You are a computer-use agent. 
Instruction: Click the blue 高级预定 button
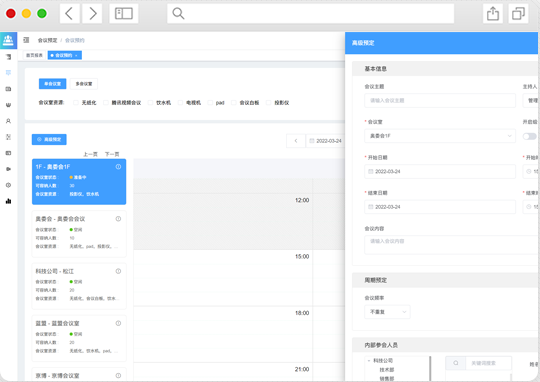click(49, 139)
